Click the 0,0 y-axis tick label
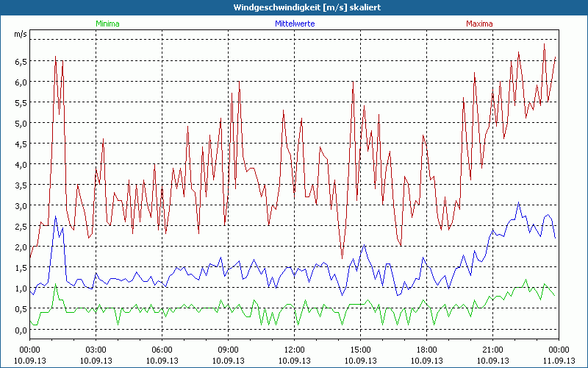 [20, 329]
